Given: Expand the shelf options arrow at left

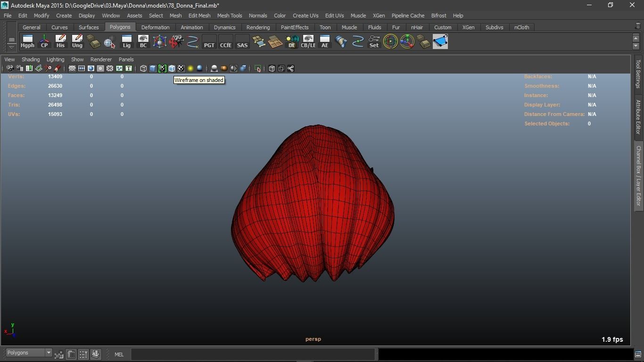Looking at the screenshot, I should tap(11, 47).
